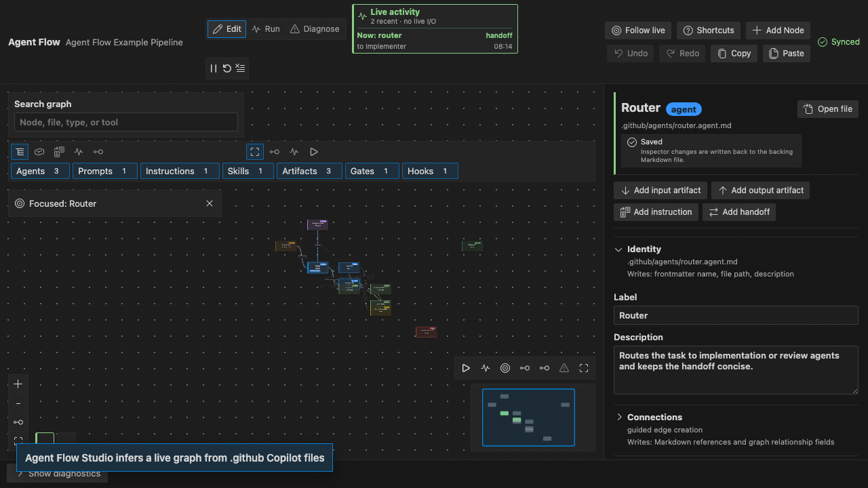Select the tree layout icon above Agents
Screen dimensions: 868x488
click(20, 152)
